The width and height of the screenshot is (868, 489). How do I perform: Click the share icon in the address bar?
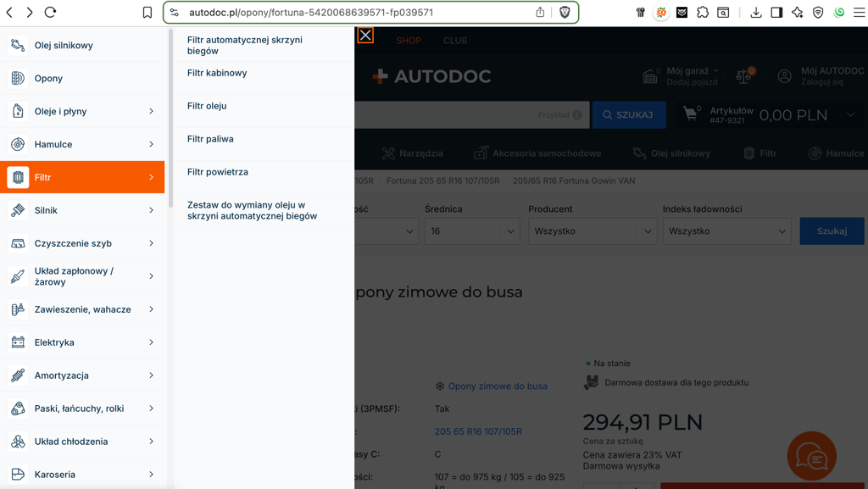click(540, 12)
